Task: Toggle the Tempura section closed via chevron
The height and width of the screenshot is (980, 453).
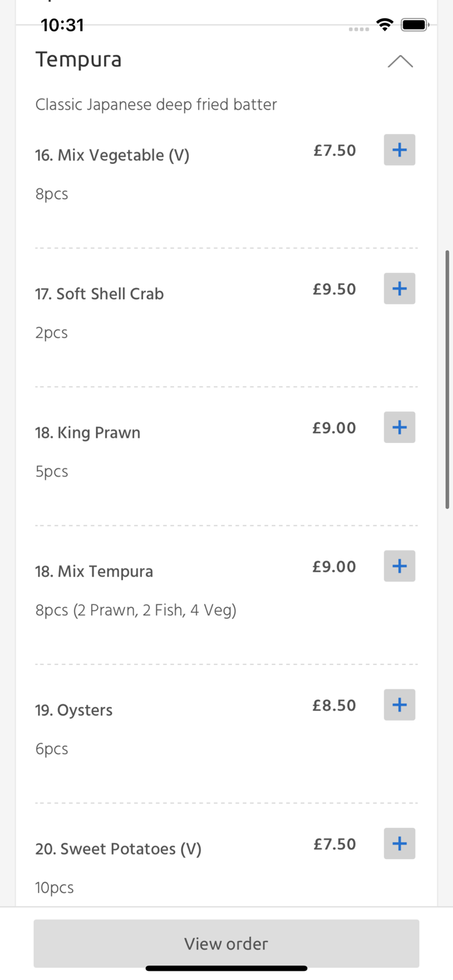Action: point(400,61)
